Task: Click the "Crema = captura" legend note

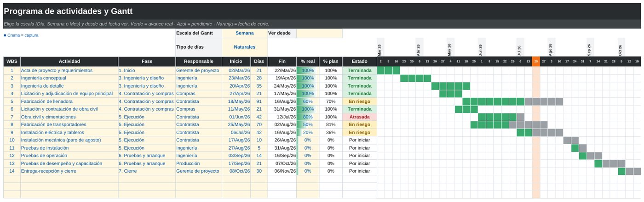Action: 21,35
